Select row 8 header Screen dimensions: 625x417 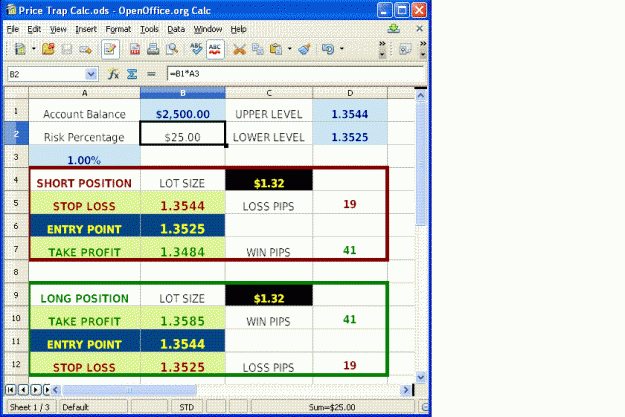16,272
